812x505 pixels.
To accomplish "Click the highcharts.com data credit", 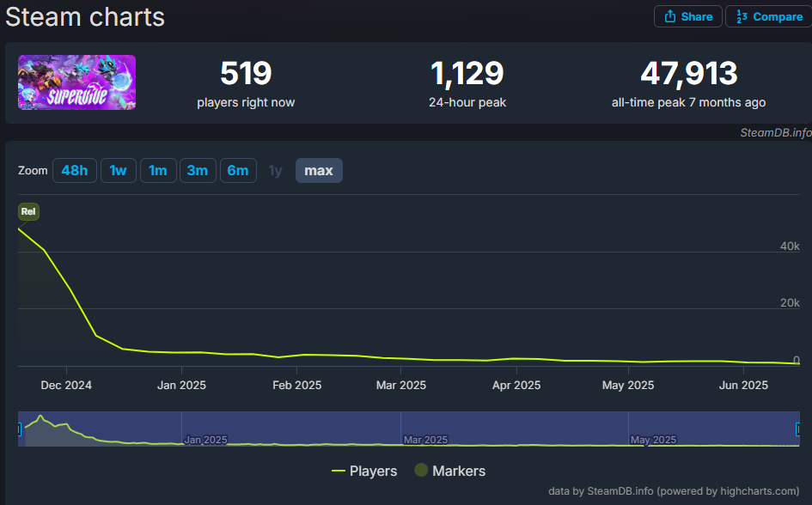I will [x=674, y=491].
